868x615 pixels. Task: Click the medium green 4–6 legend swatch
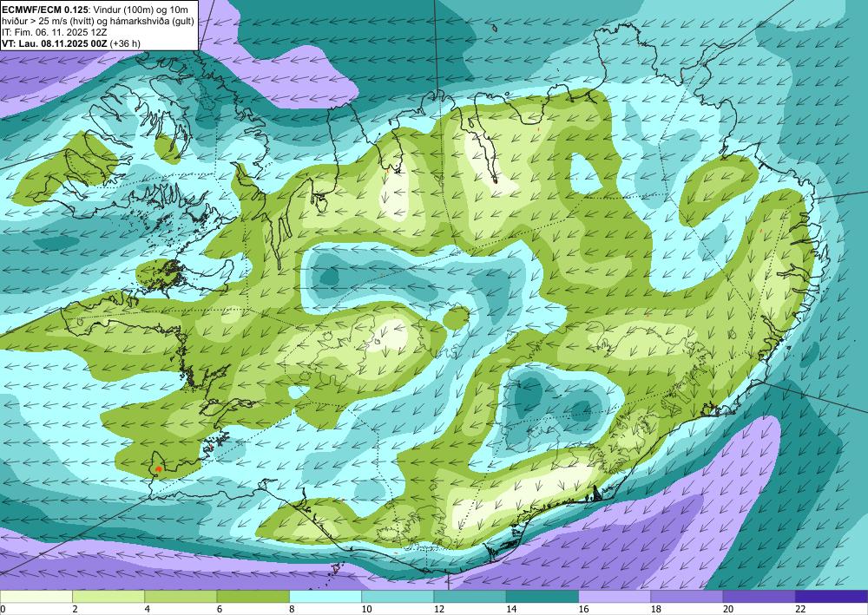(x=181, y=597)
